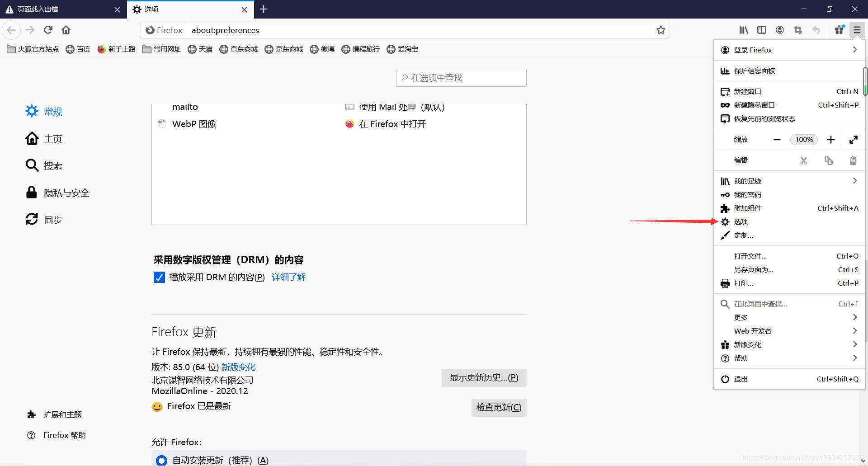Open the 百度 bookmark
The width and height of the screenshot is (868, 466).
tap(78, 49)
